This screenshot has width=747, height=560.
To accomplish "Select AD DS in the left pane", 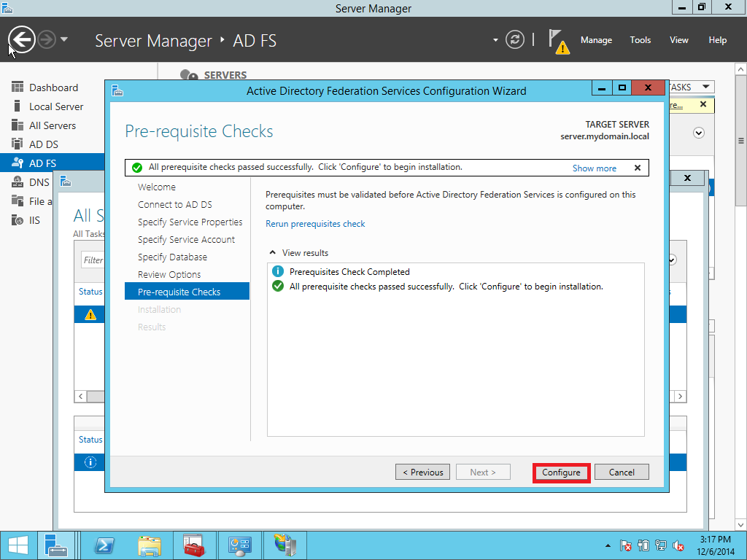I will point(44,144).
